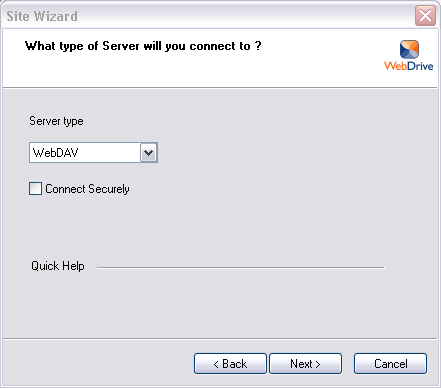Click the left arrow on Back button
441x388 pixels.
coord(216,364)
